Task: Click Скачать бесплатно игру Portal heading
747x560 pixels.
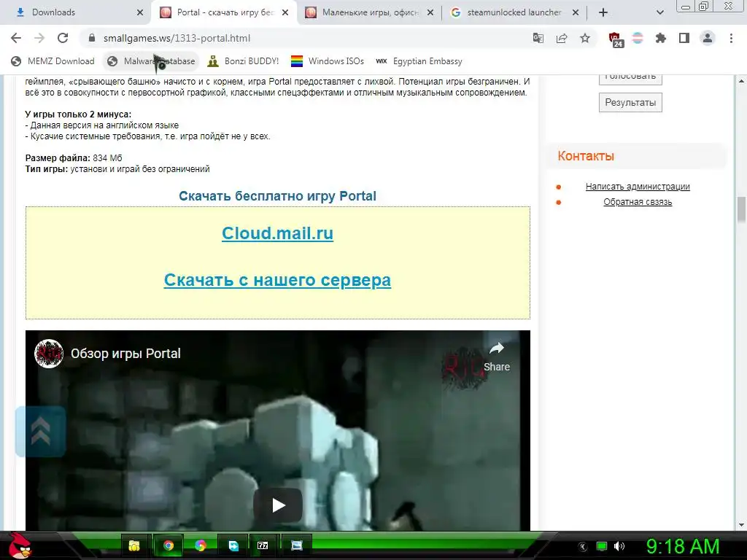Action: tap(277, 195)
